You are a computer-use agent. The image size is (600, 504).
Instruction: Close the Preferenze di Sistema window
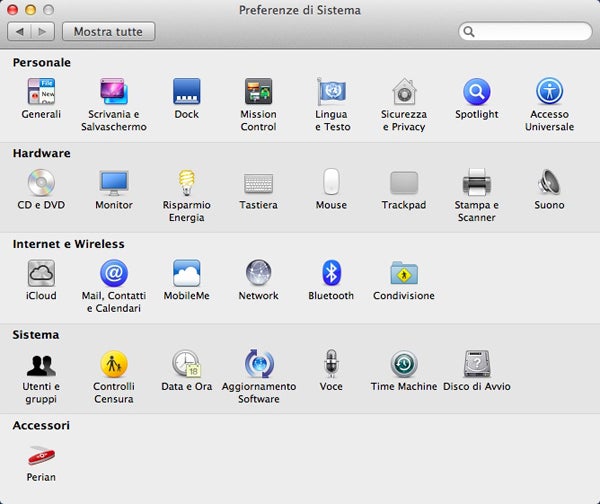coord(13,10)
